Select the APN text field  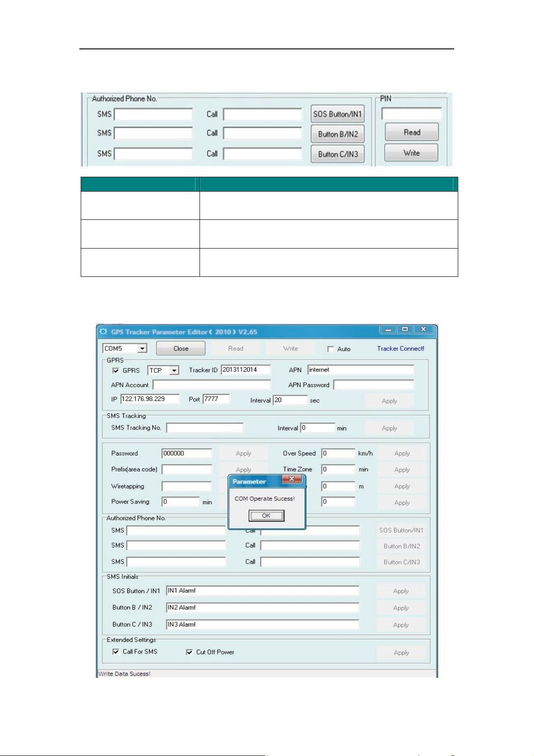[360, 370]
